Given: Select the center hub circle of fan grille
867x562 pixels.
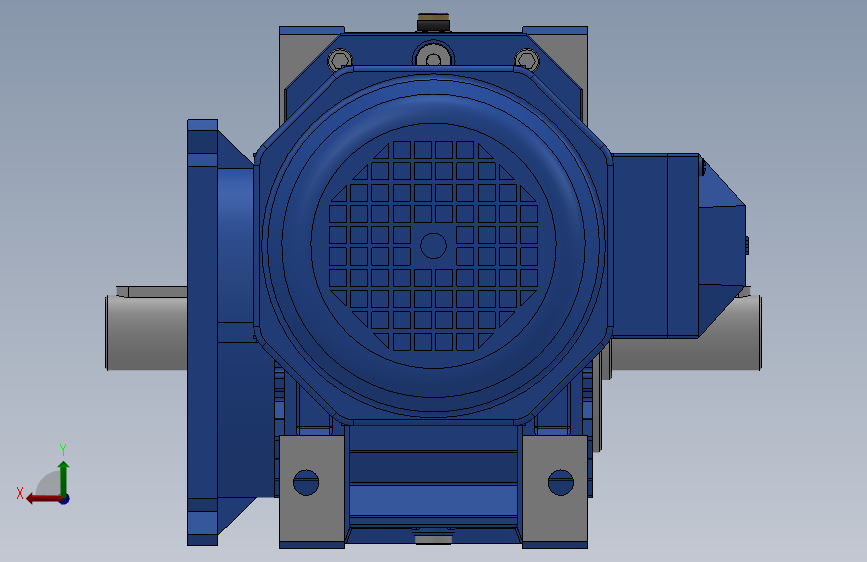Looking at the screenshot, I should pyautogui.click(x=434, y=246).
